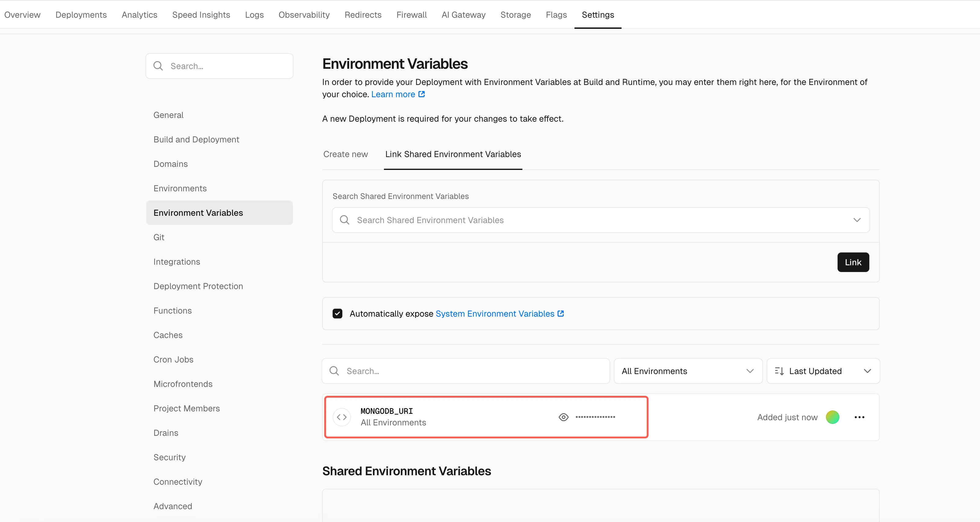Open the Last Updated sort dropdown
The height and width of the screenshot is (522, 980).
pyautogui.click(x=823, y=371)
